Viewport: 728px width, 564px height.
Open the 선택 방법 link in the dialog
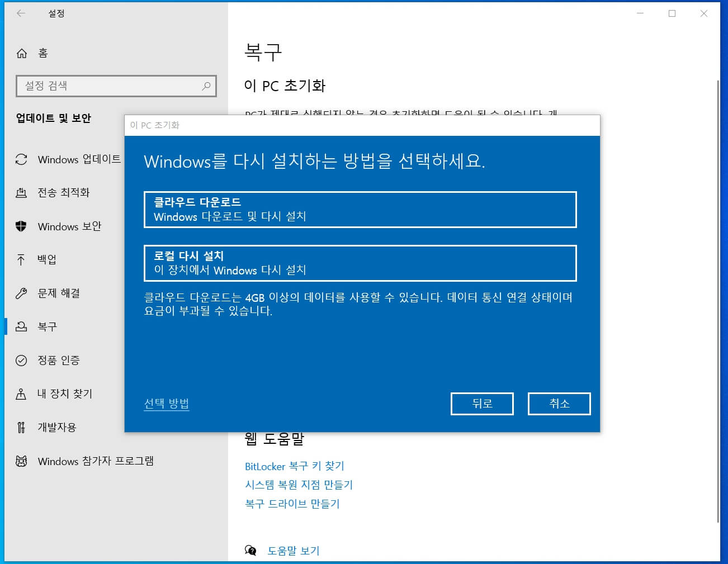point(166,404)
